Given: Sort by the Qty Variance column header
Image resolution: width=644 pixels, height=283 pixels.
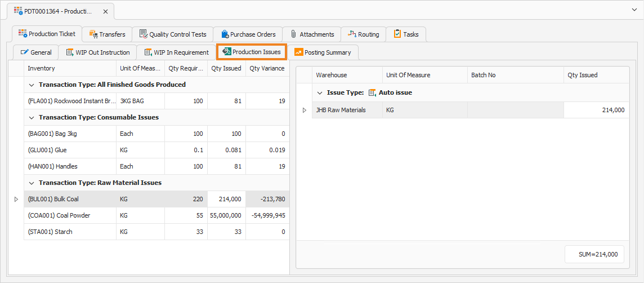Looking at the screenshot, I should pos(267,68).
